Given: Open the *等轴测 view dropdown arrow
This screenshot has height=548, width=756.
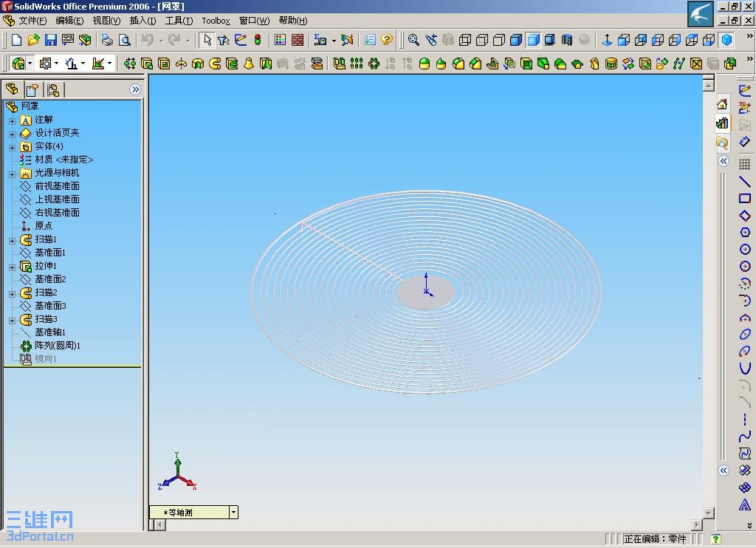Looking at the screenshot, I should pyautogui.click(x=233, y=513).
